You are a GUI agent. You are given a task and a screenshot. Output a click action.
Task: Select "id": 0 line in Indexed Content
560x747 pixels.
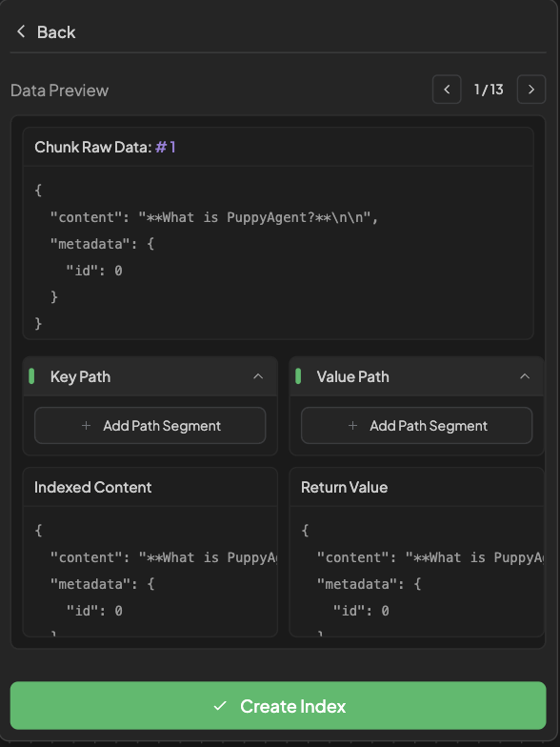coord(94,611)
